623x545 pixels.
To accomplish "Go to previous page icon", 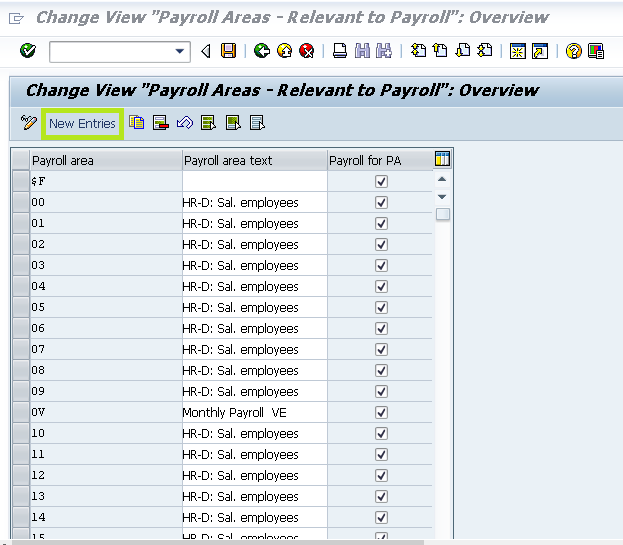I will point(440,51).
